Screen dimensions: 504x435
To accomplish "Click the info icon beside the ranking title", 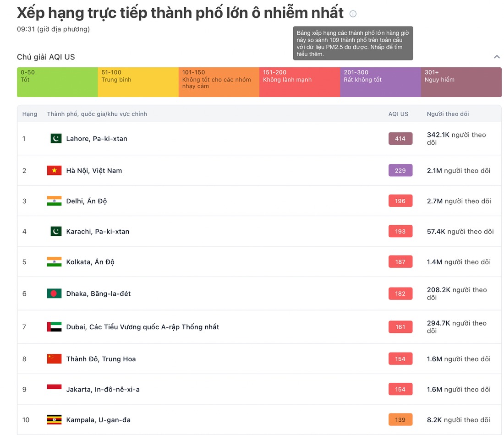I will 353,14.
